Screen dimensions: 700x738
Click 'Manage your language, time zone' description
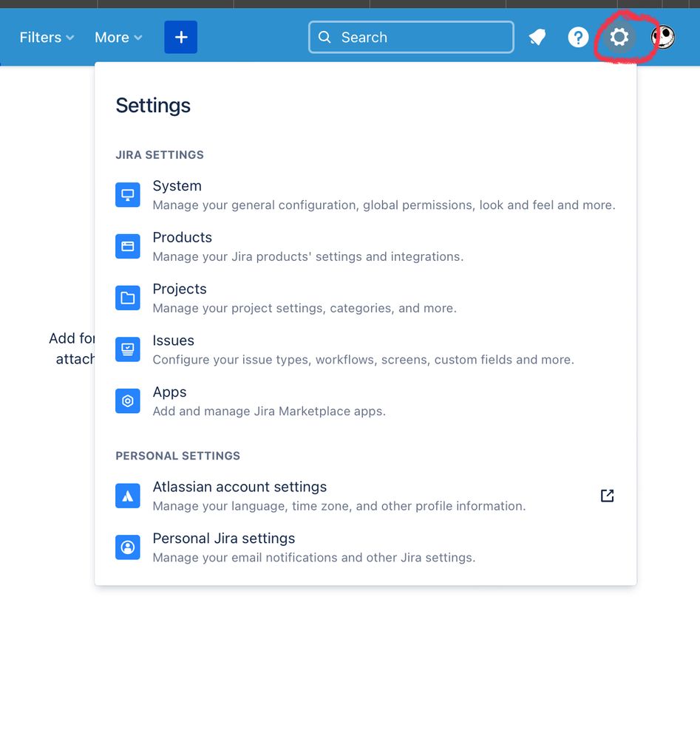[x=339, y=506]
